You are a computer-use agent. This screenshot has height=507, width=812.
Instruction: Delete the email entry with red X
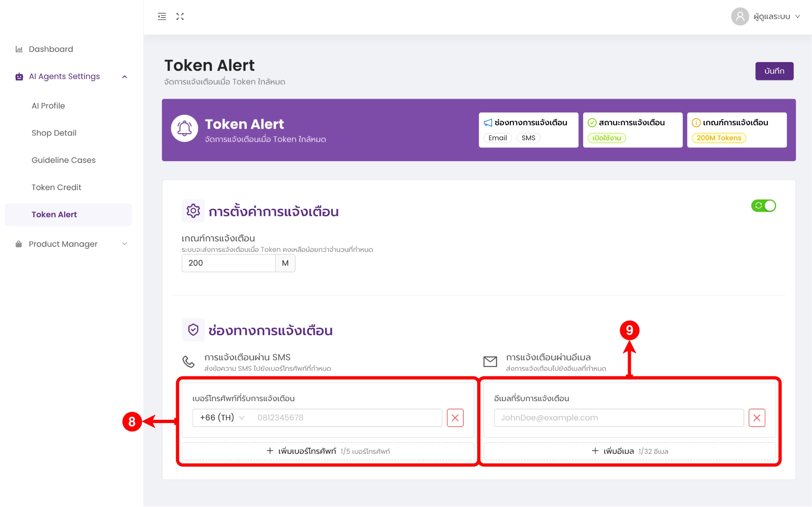(x=757, y=418)
